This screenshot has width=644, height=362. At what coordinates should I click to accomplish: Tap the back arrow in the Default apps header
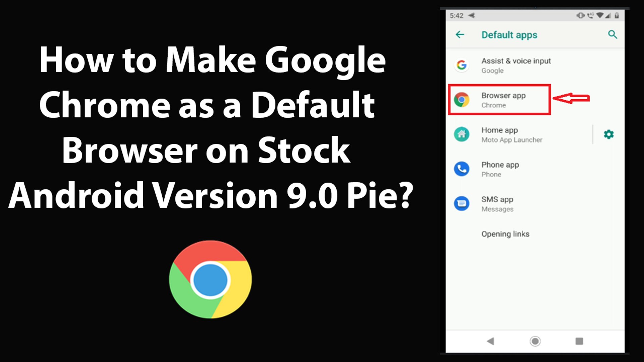(x=460, y=35)
